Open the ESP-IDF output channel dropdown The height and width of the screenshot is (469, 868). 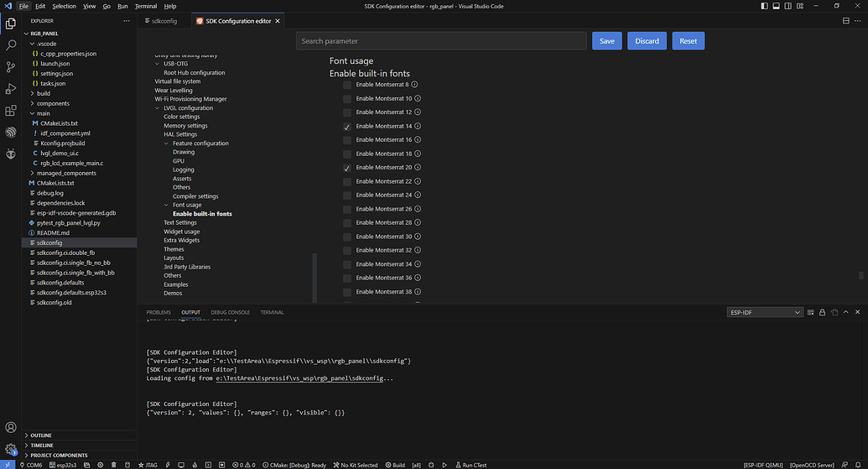pos(763,312)
